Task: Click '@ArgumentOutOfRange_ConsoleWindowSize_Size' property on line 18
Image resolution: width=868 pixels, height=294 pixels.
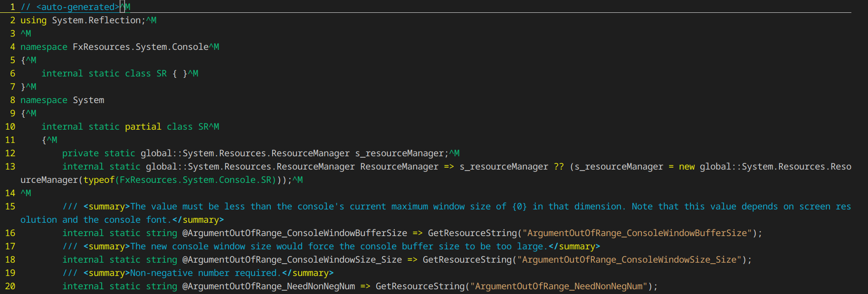Action: click(x=292, y=260)
